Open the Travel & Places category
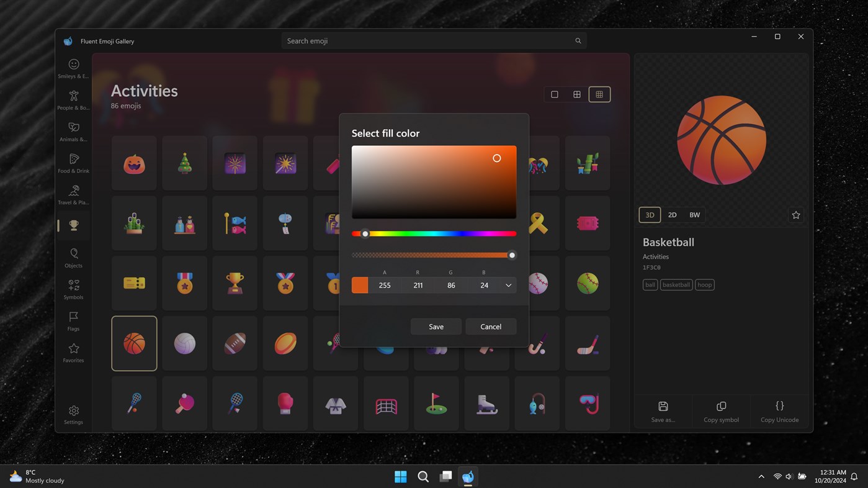Image resolution: width=868 pixels, height=488 pixels. pos(73,193)
